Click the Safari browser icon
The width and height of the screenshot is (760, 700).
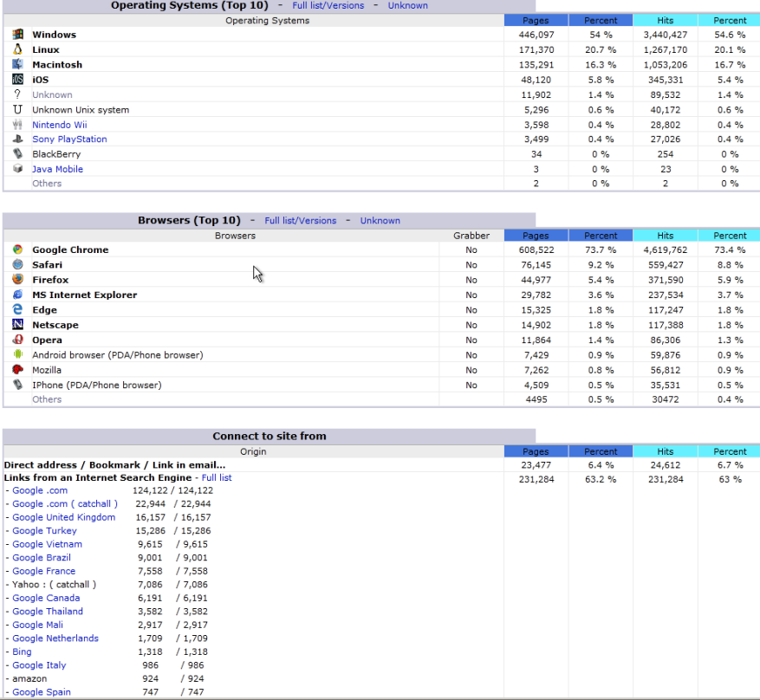17,264
